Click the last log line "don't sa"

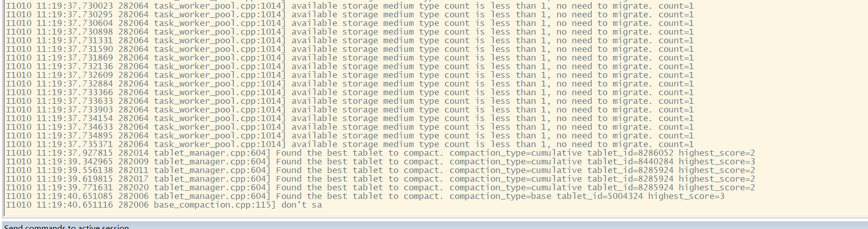point(301,205)
